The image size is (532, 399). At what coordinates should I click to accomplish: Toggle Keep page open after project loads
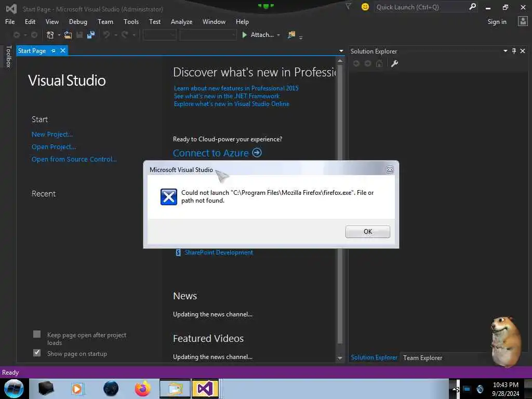click(37, 334)
